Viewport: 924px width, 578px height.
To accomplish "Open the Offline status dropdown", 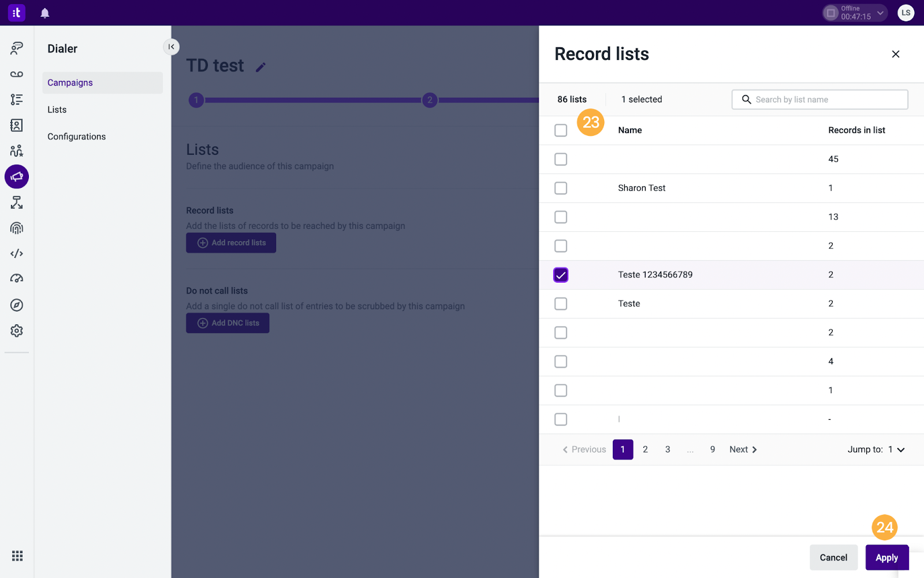I will pos(855,13).
